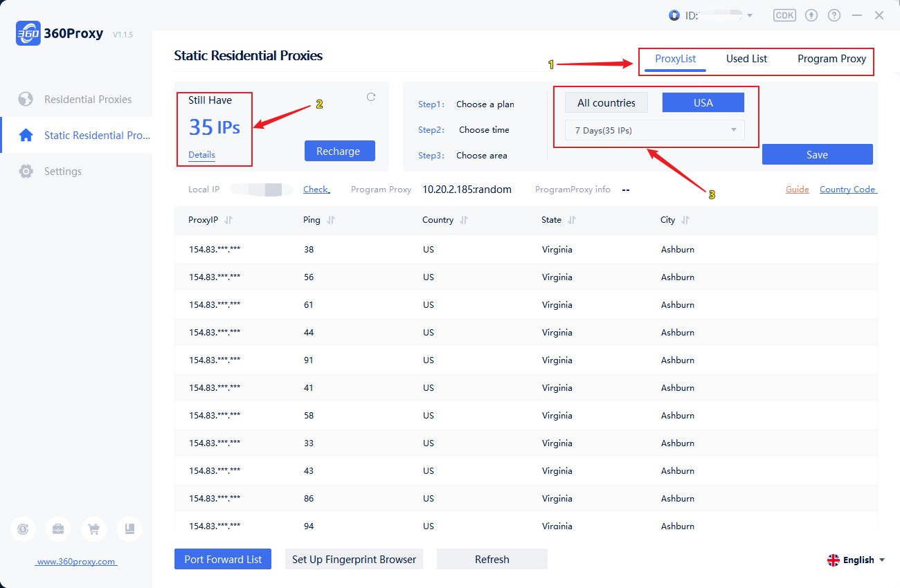Click the Country column sort arrows
The height and width of the screenshot is (588, 900).
[x=464, y=220]
